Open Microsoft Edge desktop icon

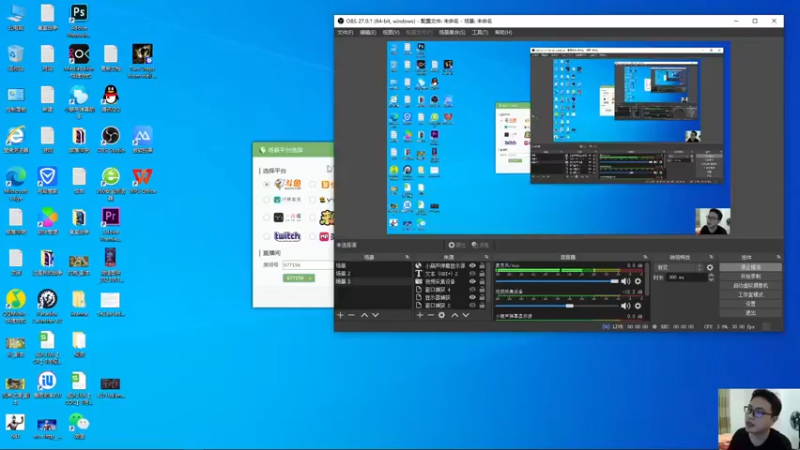(x=16, y=184)
